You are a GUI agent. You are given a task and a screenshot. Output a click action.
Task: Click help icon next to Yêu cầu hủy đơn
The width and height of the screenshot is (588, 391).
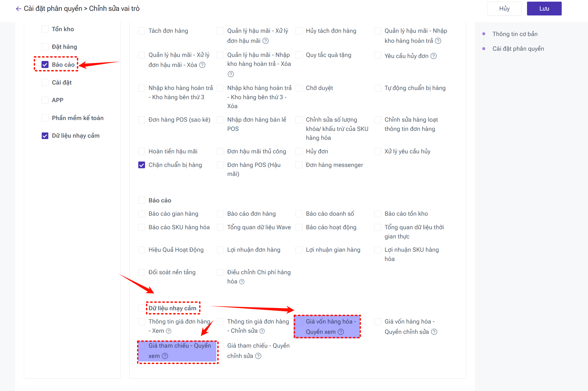[x=434, y=56]
